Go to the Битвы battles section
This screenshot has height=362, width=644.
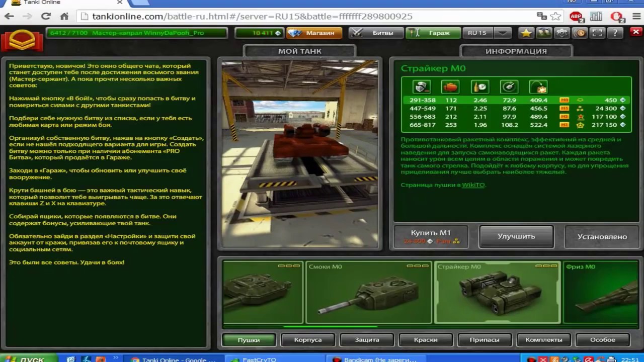tap(376, 33)
